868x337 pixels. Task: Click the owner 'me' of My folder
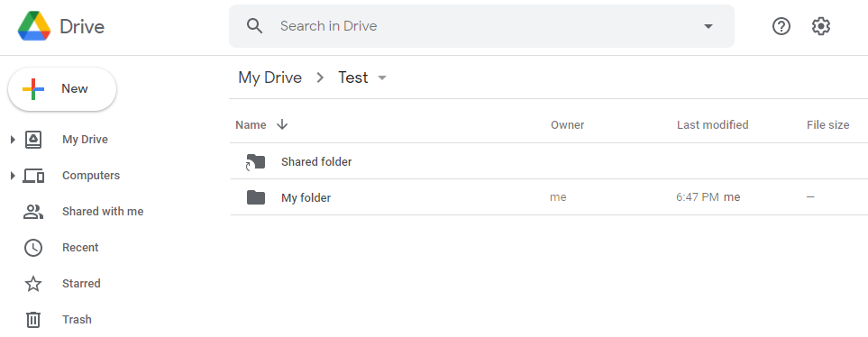click(558, 197)
